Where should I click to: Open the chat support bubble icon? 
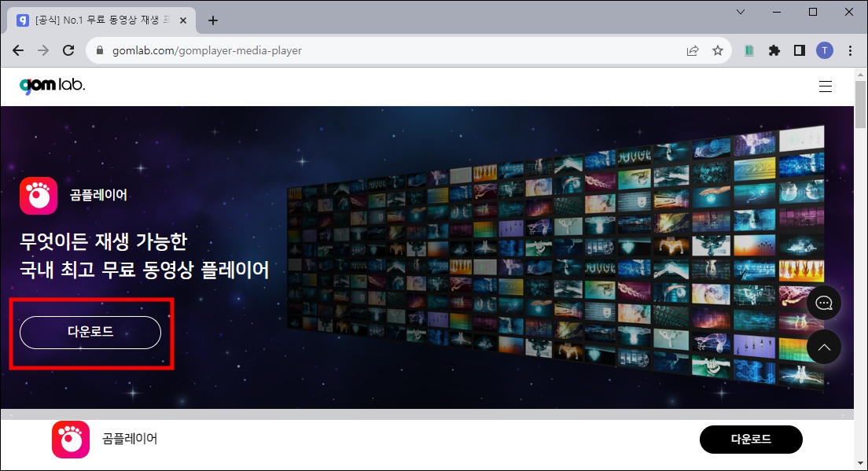click(824, 303)
